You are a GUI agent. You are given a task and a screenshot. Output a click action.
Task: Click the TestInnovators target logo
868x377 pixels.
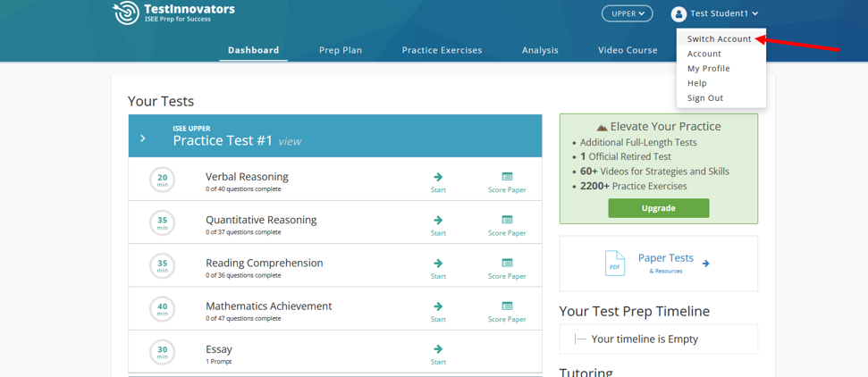[126, 13]
